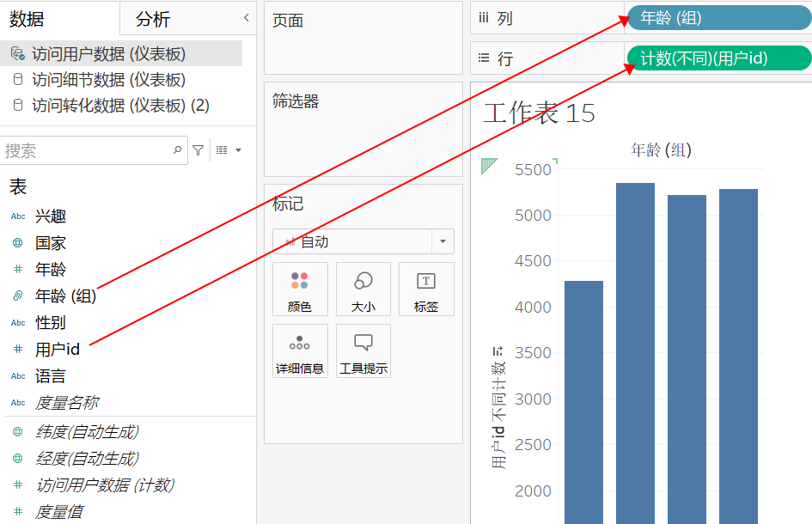The image size is (812, 524).
Task: Collapse the data pane with the chevron
Action: 247,18
